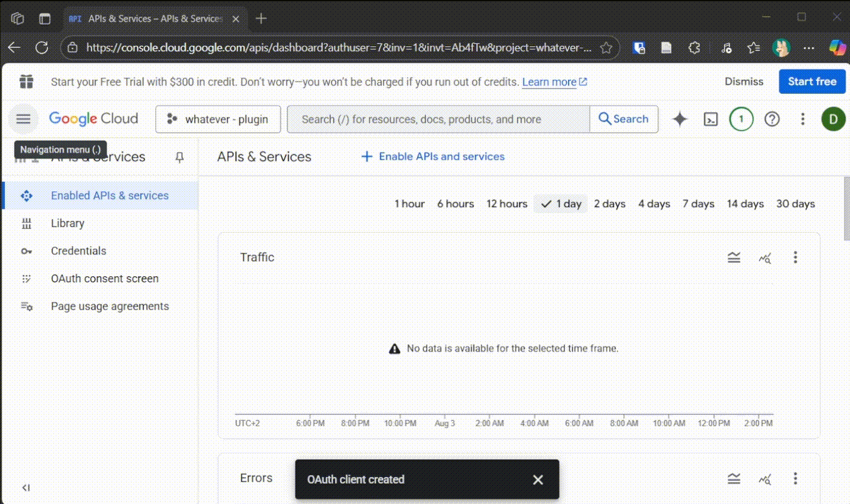850x504 pixels.
Task: Open notifications badge showing 1
Action: point(741,119)
